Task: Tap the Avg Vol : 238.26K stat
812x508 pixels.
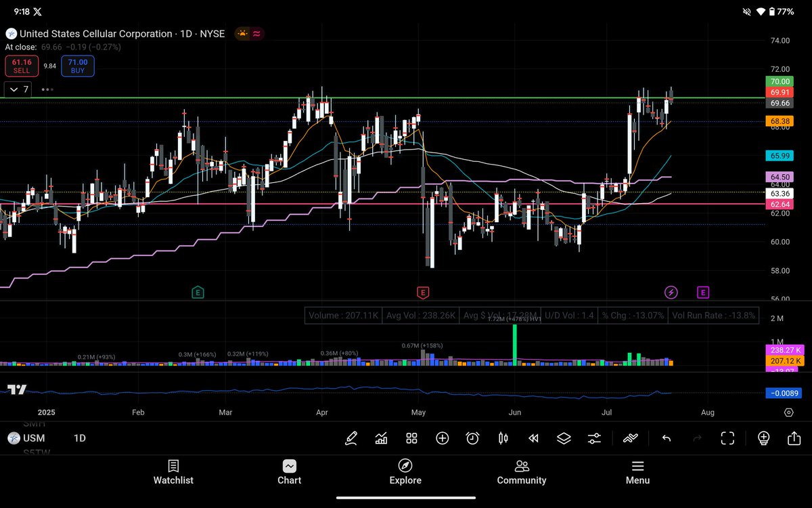Action: (420, 316)
